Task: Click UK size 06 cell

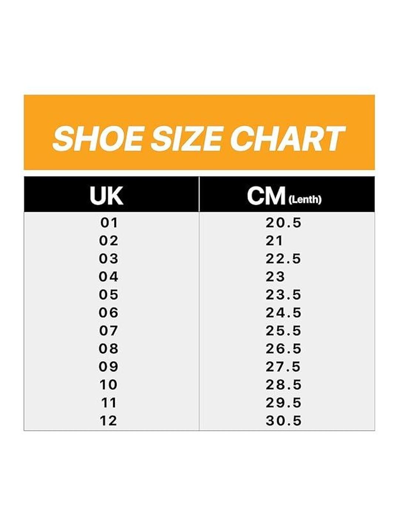Action: (109, 313)
